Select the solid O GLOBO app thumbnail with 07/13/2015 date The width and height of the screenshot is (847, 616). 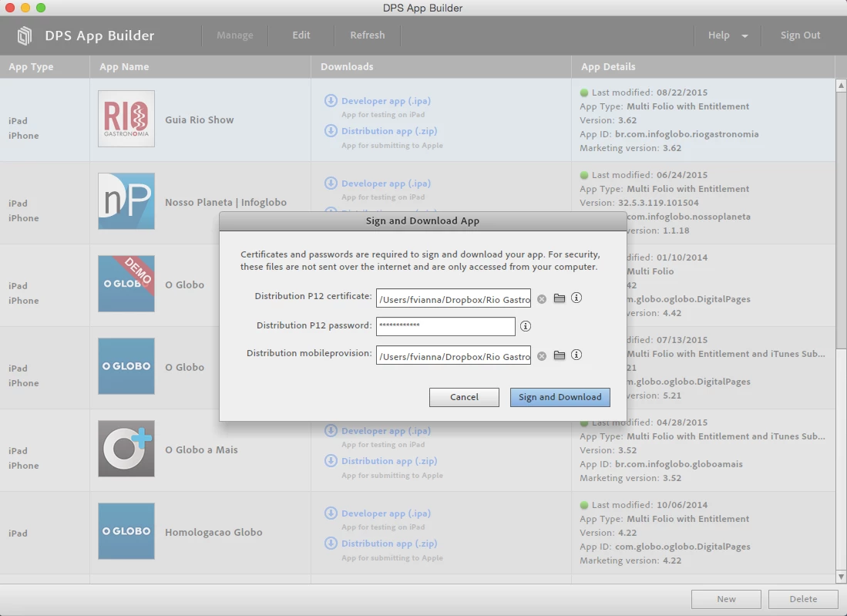tap(126, 366)
